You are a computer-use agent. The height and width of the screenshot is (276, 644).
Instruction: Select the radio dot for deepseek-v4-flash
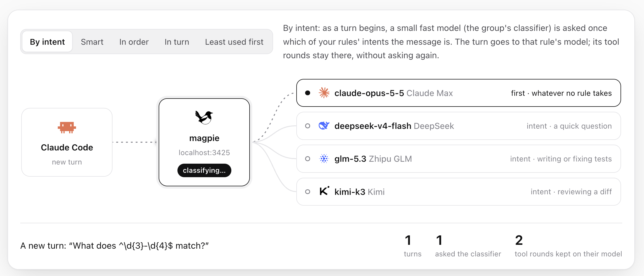[308, 126]
